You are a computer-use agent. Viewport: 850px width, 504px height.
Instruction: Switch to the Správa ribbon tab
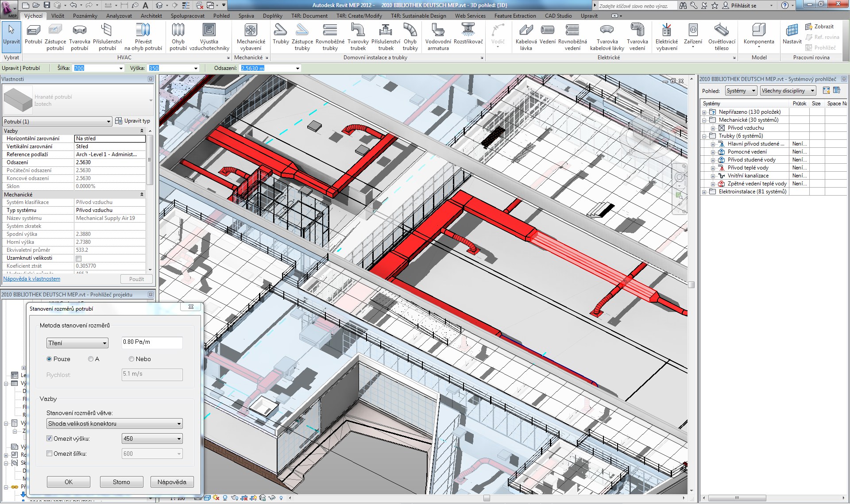[x=246, y=15]
